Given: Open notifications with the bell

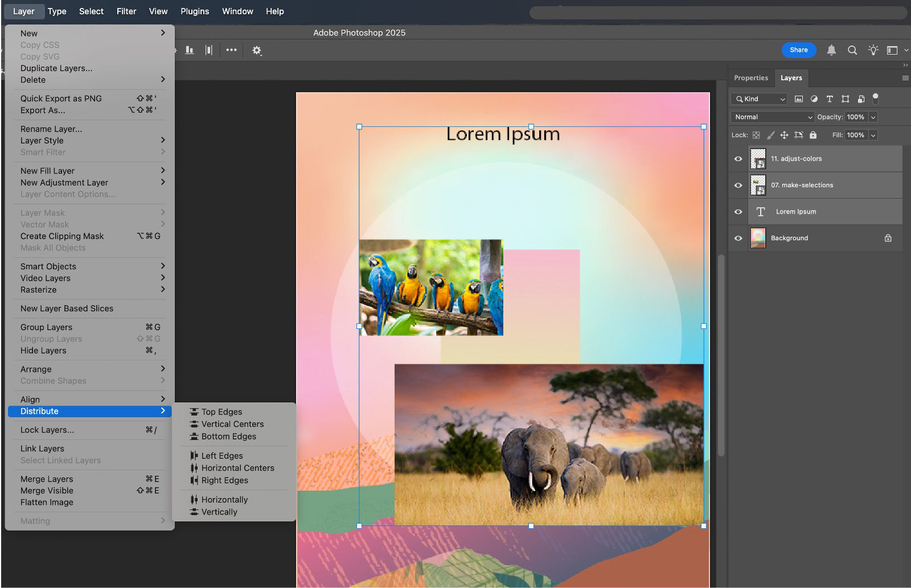Looking at the screenshot, I should point(831,50).
